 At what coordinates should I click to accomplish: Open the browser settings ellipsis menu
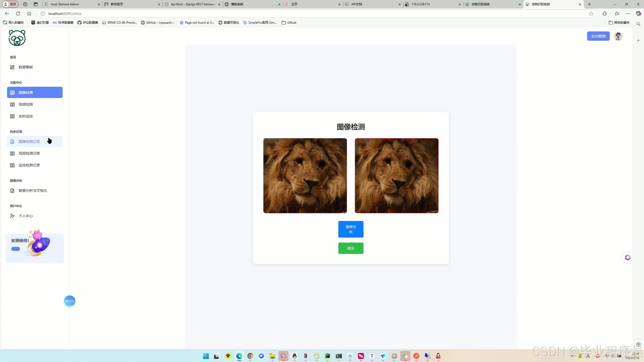628,14
